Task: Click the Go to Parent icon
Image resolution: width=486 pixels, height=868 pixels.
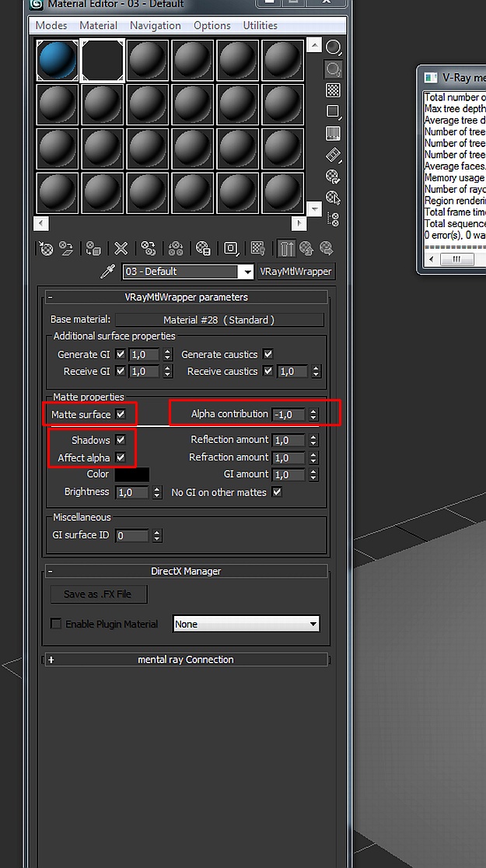Action: pos(306,249)
